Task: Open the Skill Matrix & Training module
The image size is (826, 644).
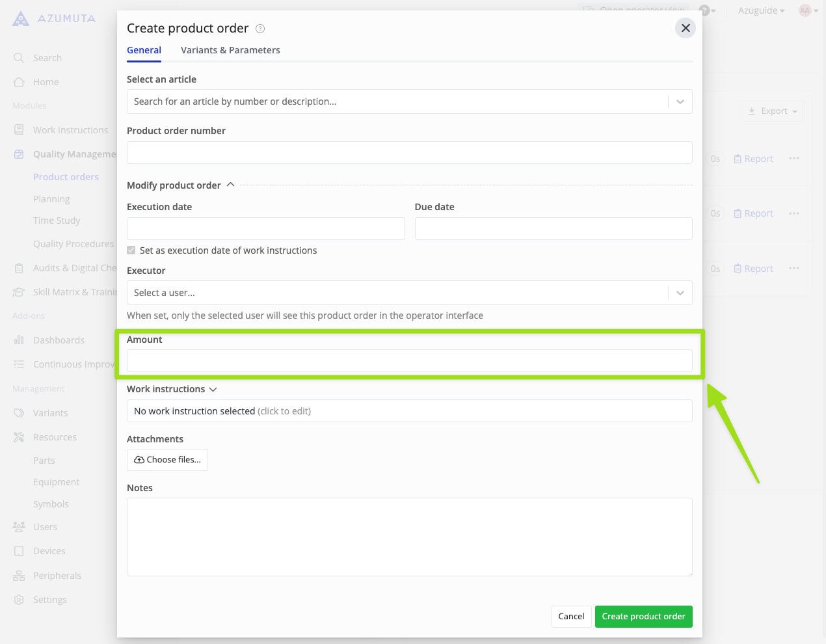Action: (18, 291)
